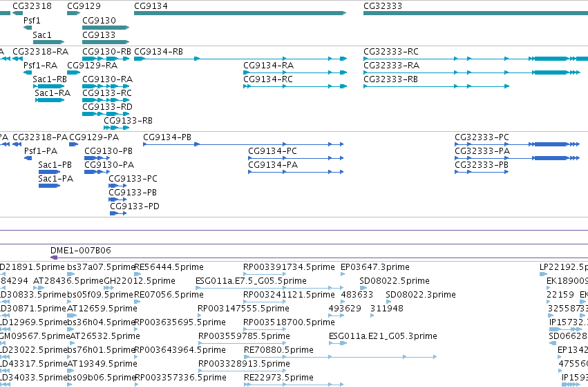This screenshot has height=388, width=588.
Task: Select transcript Sac1-RA
Action: pos(53,93)
